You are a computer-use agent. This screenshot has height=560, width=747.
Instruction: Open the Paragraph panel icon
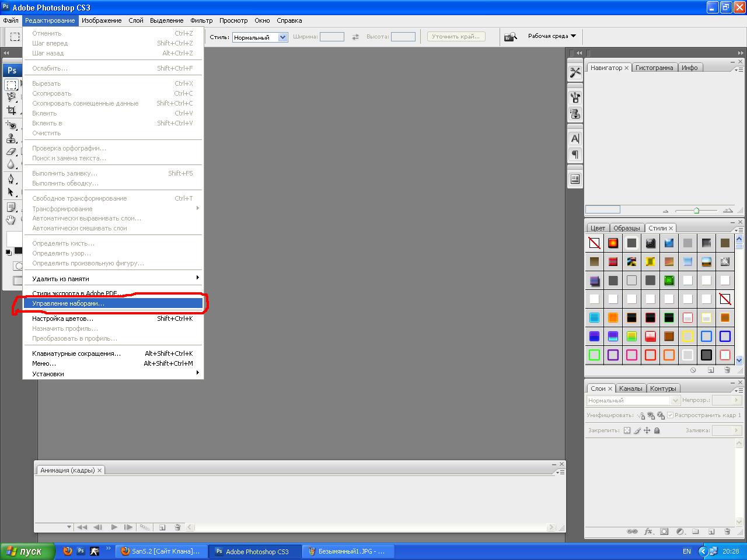575,155
